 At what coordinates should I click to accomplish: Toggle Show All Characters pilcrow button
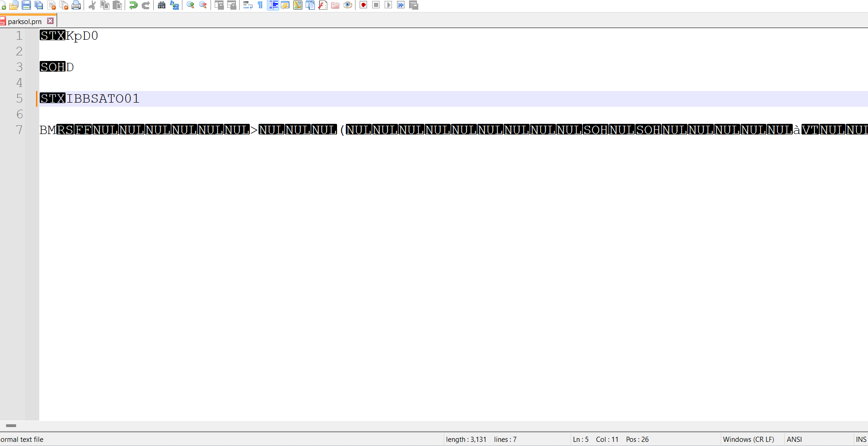[x=260, y=5]
